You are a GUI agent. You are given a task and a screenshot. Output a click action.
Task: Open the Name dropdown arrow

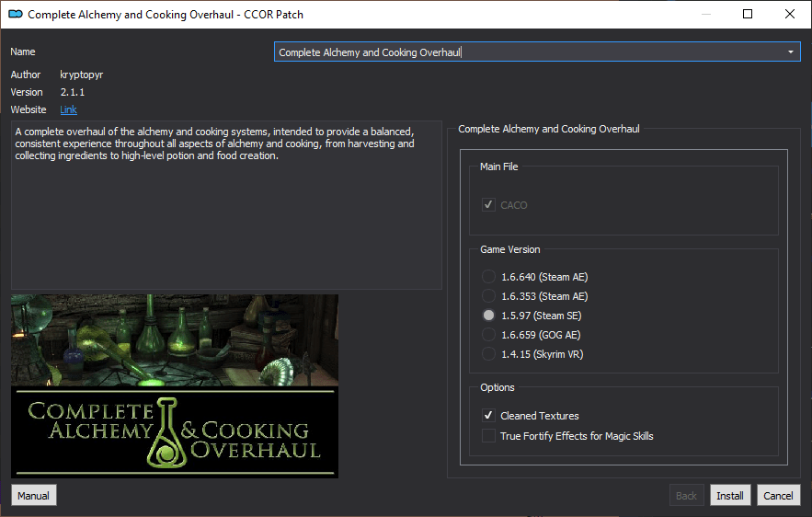[x=790, y=52]
